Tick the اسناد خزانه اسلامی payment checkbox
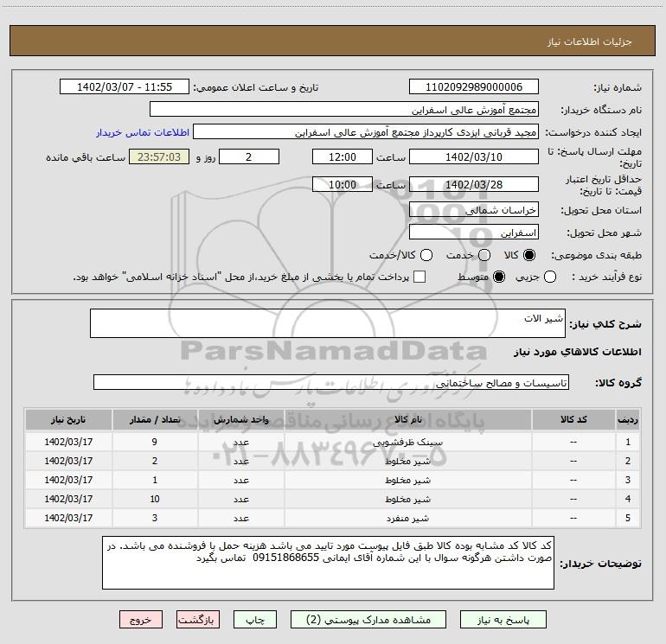Screen dimensions: 666x644 (x=419, y=277)
